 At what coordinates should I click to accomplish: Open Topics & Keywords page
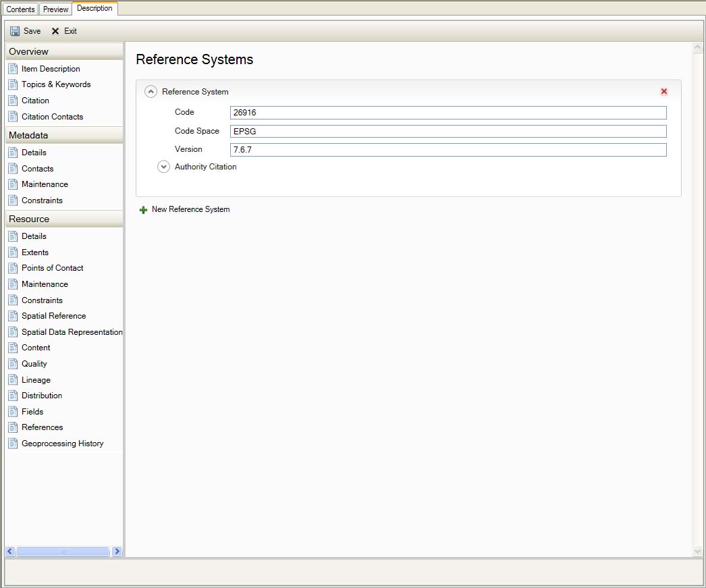click(x=55, y=84)
